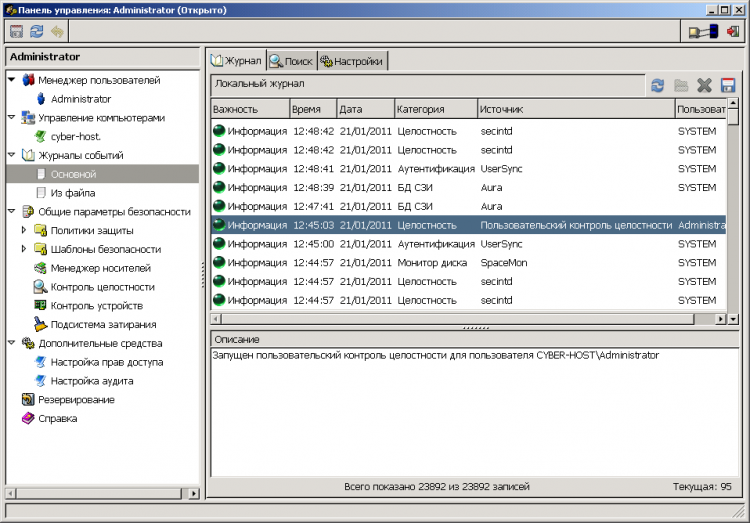Click the red exit door icon

coord(732,32)
